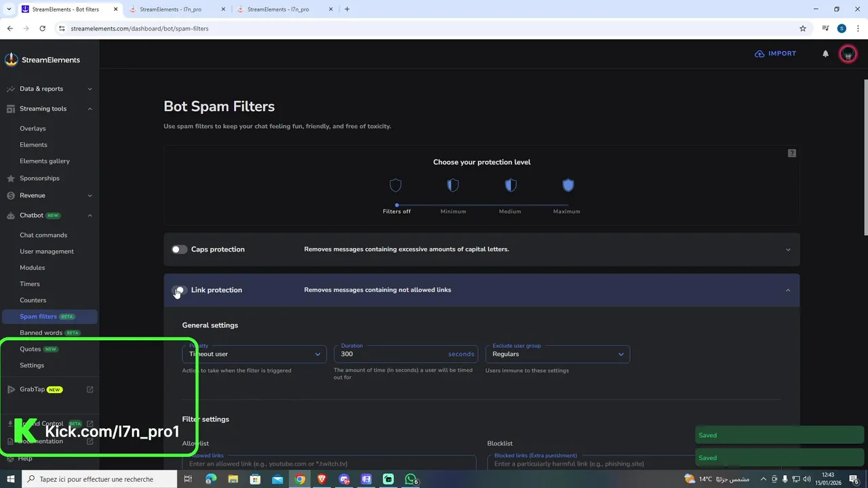Select the Minimum protection shield icon

(453, 185)
